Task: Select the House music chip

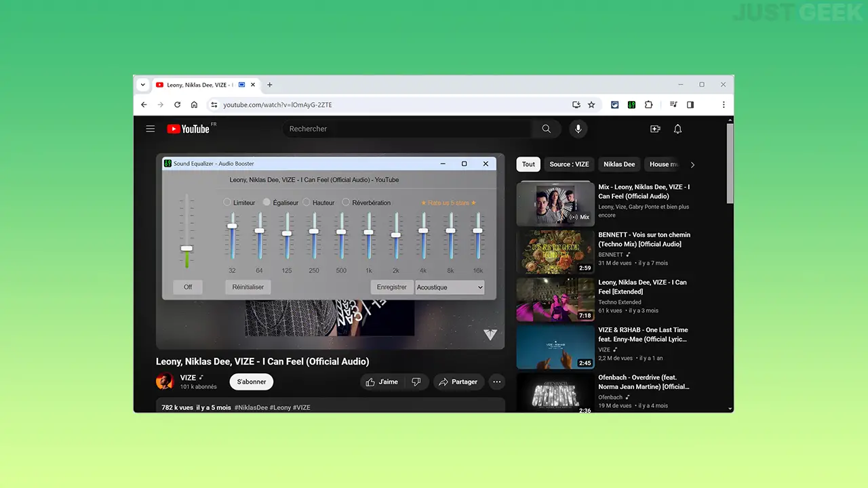Action: click(663, 164)
